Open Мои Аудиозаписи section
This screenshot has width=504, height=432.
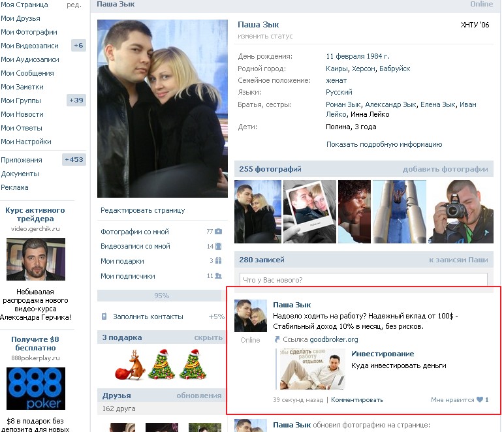click(30, 59)
